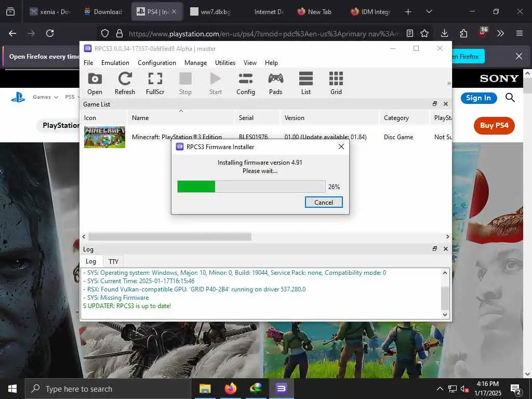This screenshot has width=532, height=399.
Task: Open the View menu
Action: coord(250,63)
